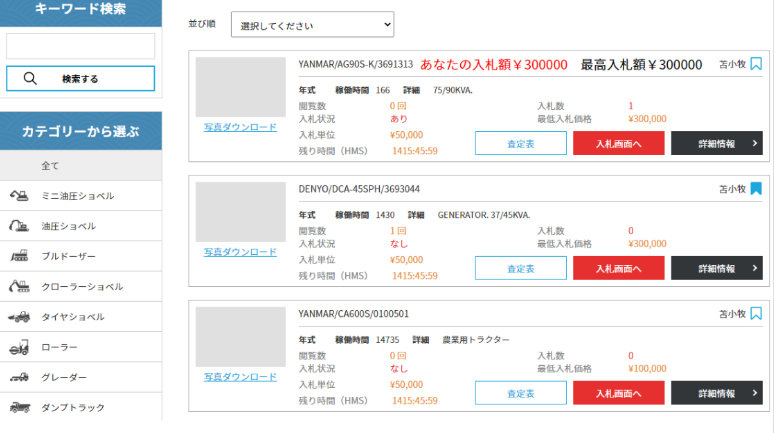This screenshot has width=774, height=433.
Task: Select the grader machine icon
Action: (x=20, y=377)
